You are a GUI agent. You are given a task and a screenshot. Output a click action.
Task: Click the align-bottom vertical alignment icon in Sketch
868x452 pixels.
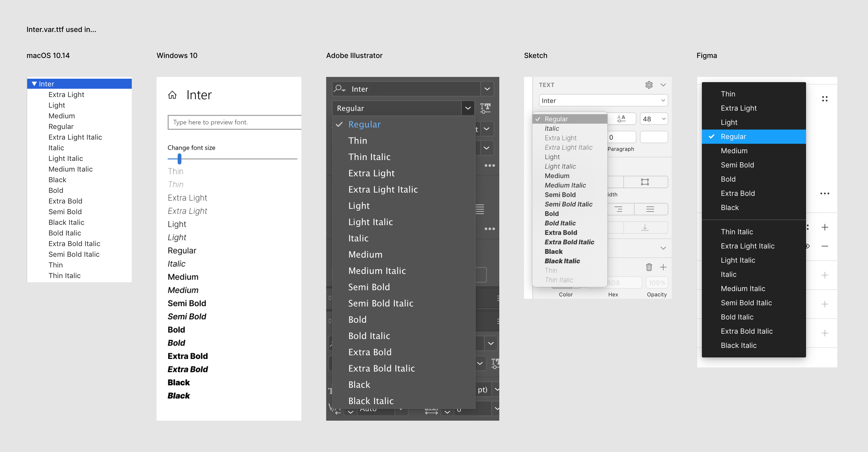(645, 228)
